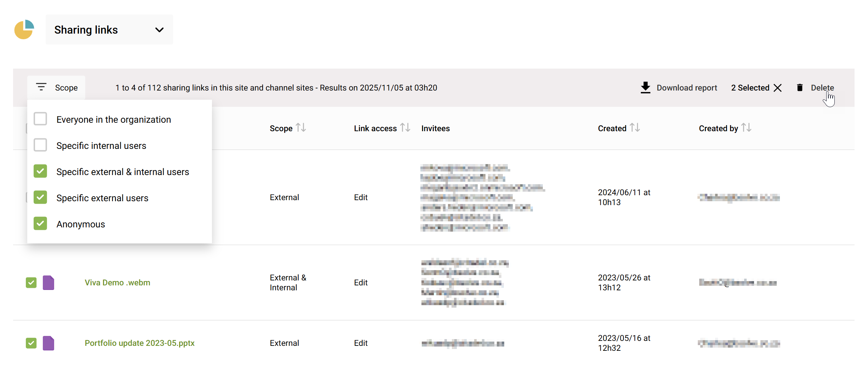Click the funnel filter icon beside Scope
The image size is (868, 372).
41,87
